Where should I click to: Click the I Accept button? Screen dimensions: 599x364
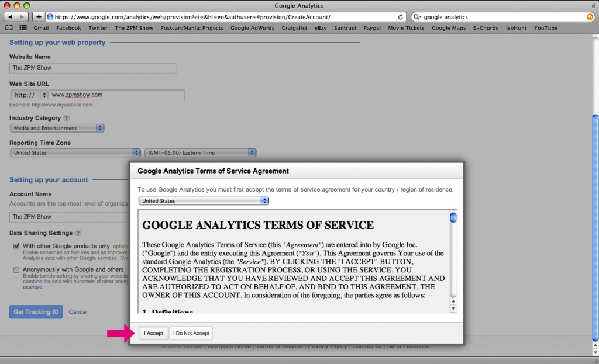coord(154,333)
